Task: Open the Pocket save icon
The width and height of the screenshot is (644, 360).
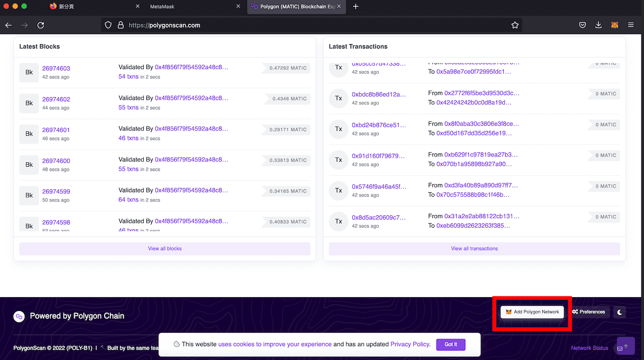Action: point(582,25)
